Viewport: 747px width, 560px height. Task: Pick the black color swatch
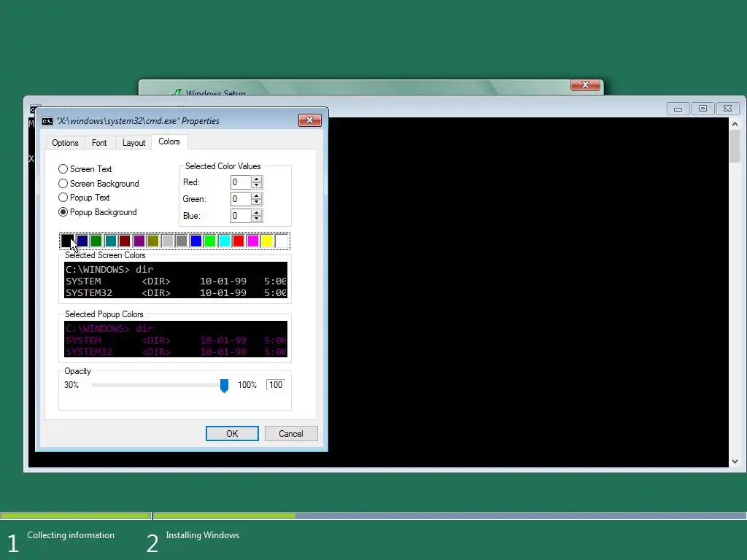pyautogui.click(x=68, y=241)
